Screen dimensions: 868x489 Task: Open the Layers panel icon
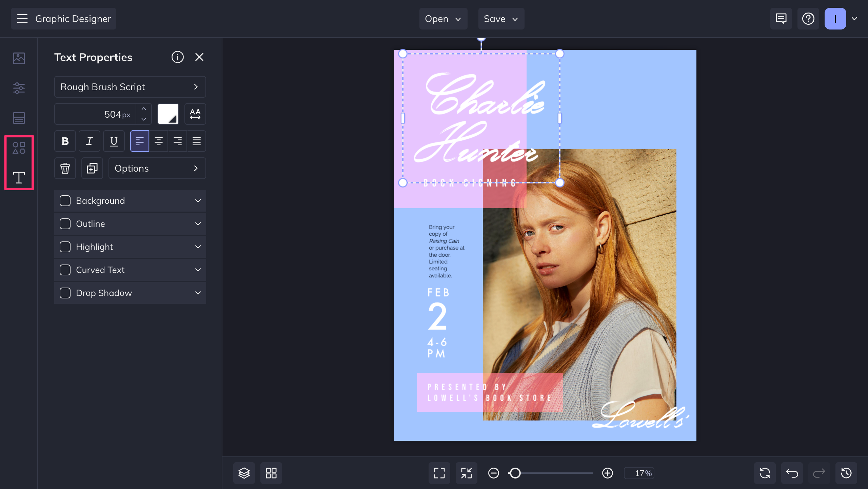click(244, 473)
